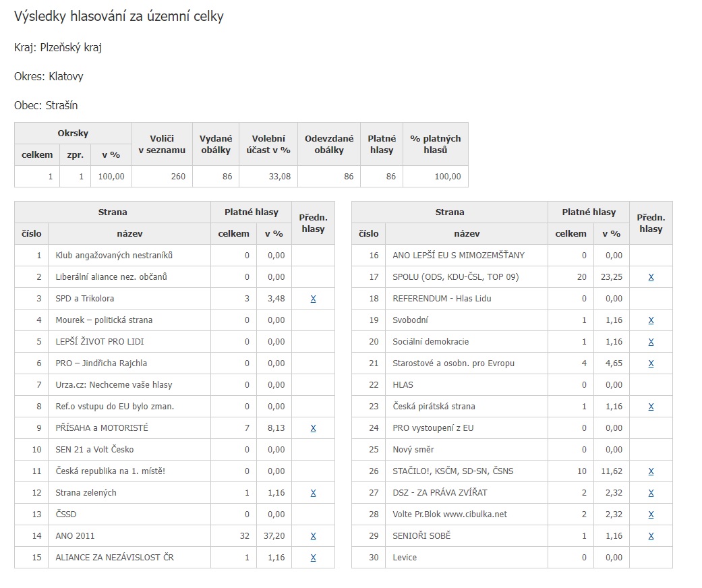702x588 pixels.
Task: Open preferential votes for PŘÍSAHA a MOTORISTÉ
Action: tap(313, 428)
